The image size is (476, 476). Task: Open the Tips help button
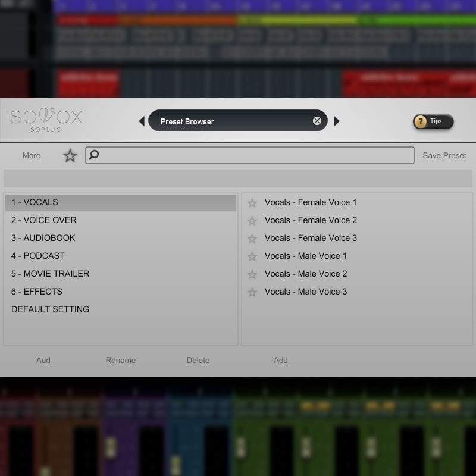(x=433, y=121)
